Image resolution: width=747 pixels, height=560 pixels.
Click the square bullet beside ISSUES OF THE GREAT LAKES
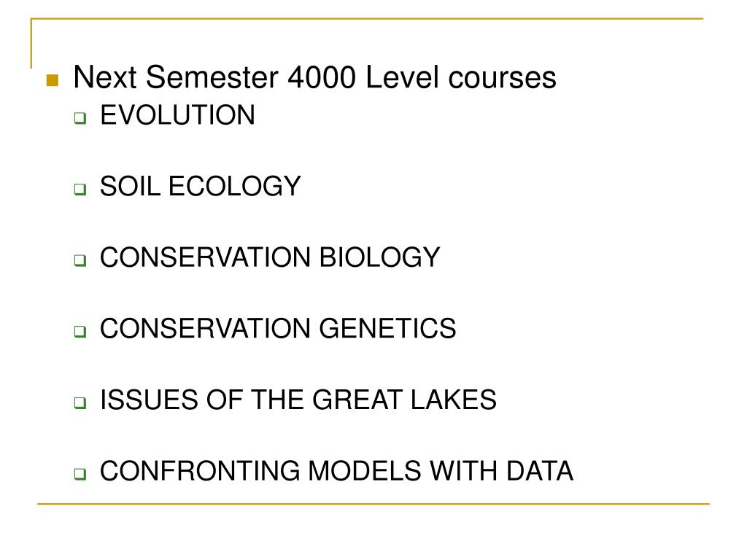(80, 402)
